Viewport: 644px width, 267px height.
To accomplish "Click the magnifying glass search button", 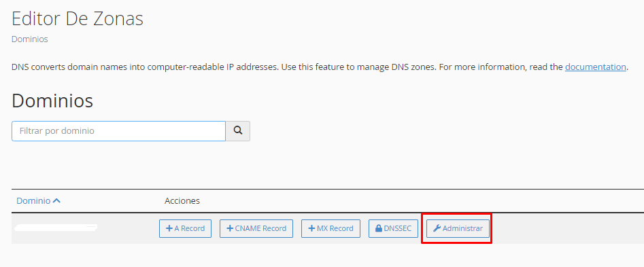I will tap(238, 131).
